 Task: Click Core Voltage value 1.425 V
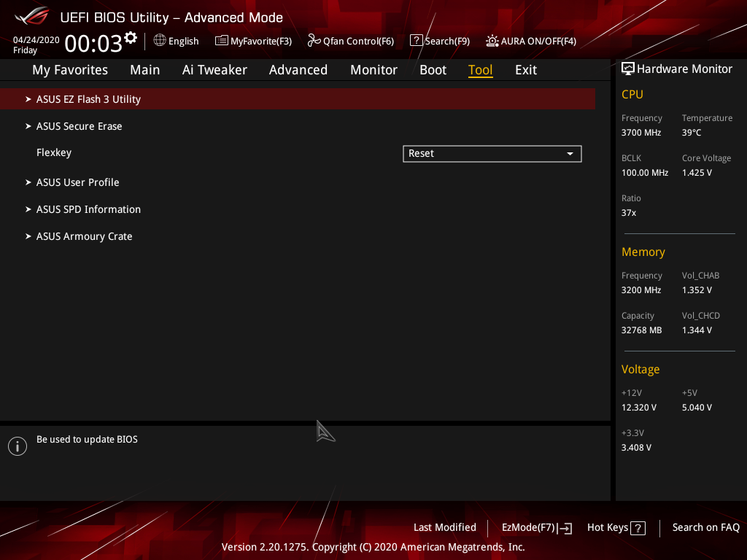tap(697, 173)
